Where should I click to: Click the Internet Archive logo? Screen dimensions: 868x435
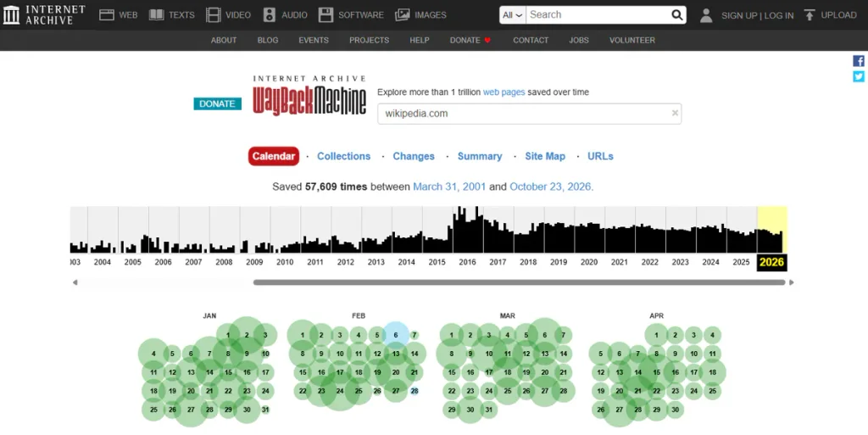pyautogui.click(x=44, y=15)
